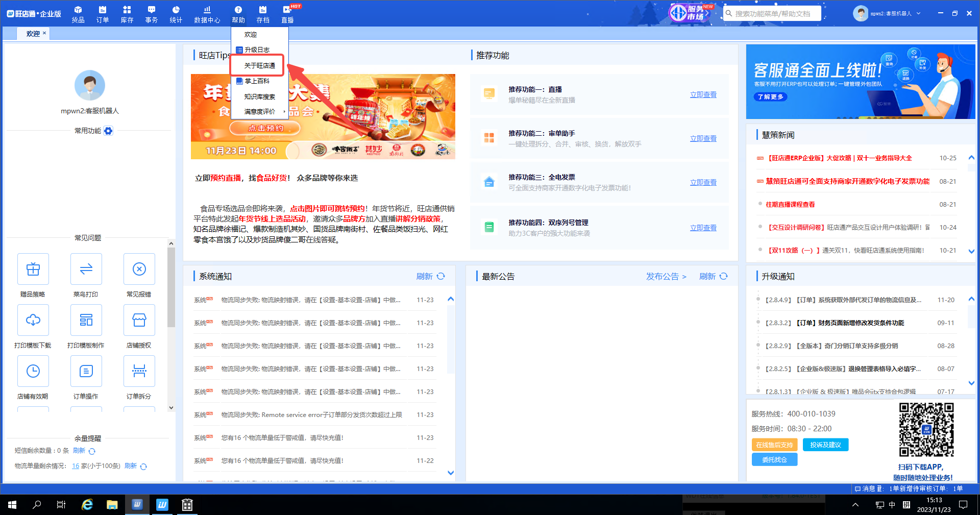
Task: Open the 货品 toolbar menu
Action: tap(78, 14)
